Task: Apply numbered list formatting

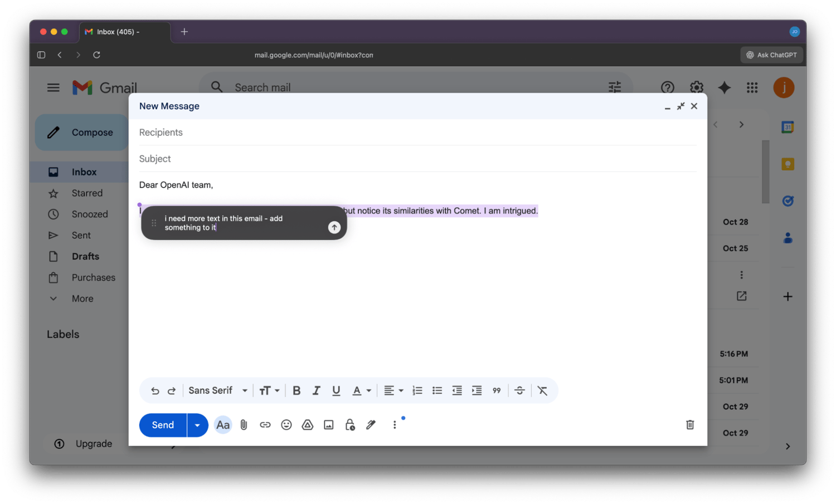Action: [417, 391]
